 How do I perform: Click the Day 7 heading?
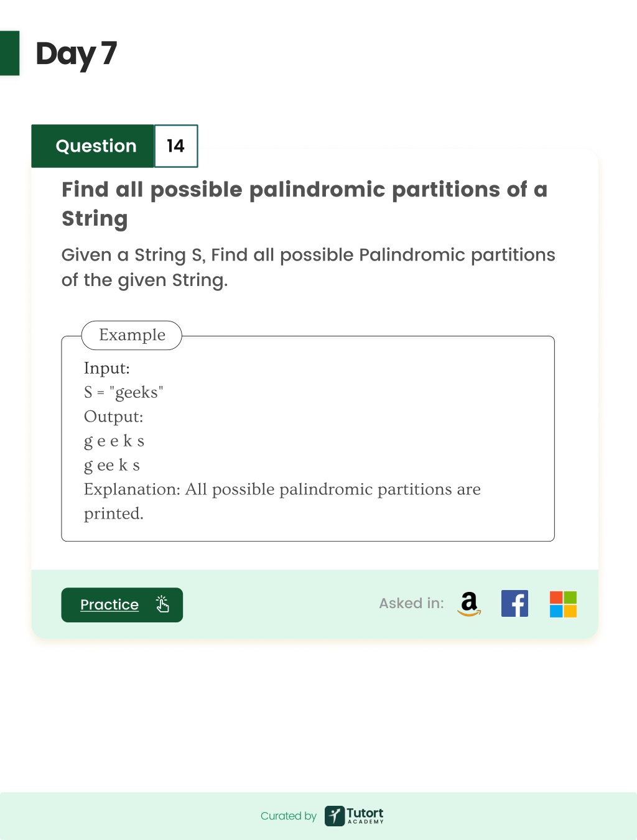76,54
